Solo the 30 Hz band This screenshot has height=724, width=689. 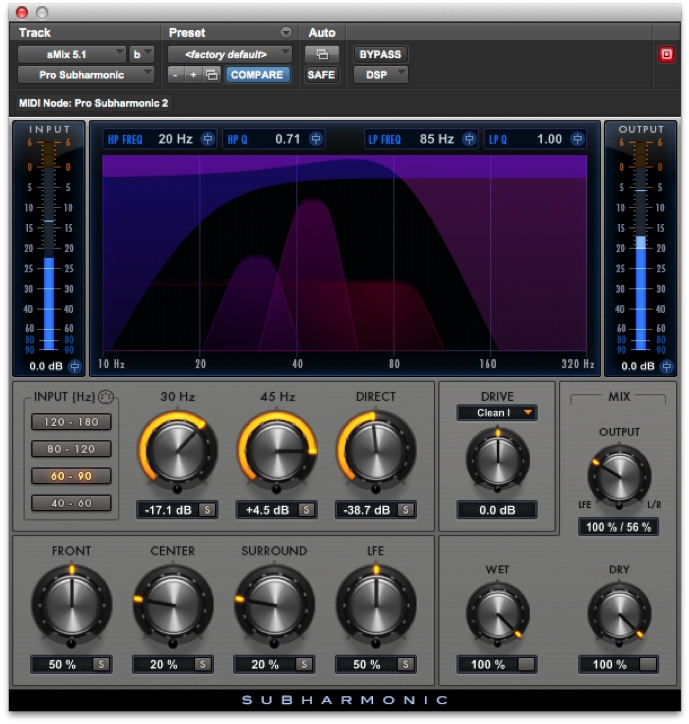click(207, 510)
